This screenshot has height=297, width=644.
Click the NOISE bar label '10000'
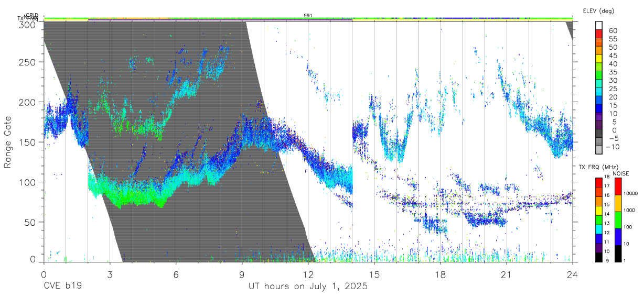630,193
